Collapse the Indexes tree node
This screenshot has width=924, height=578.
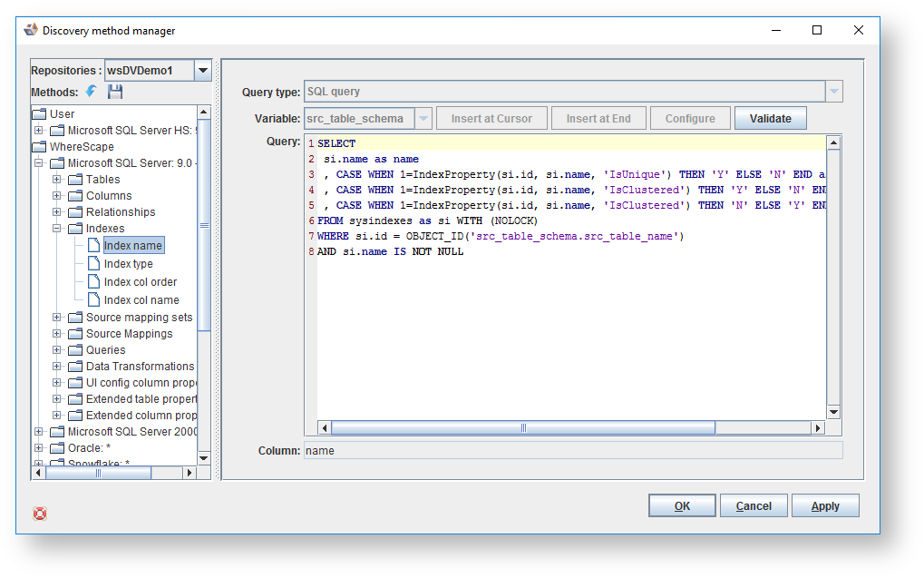click(57, 229)
